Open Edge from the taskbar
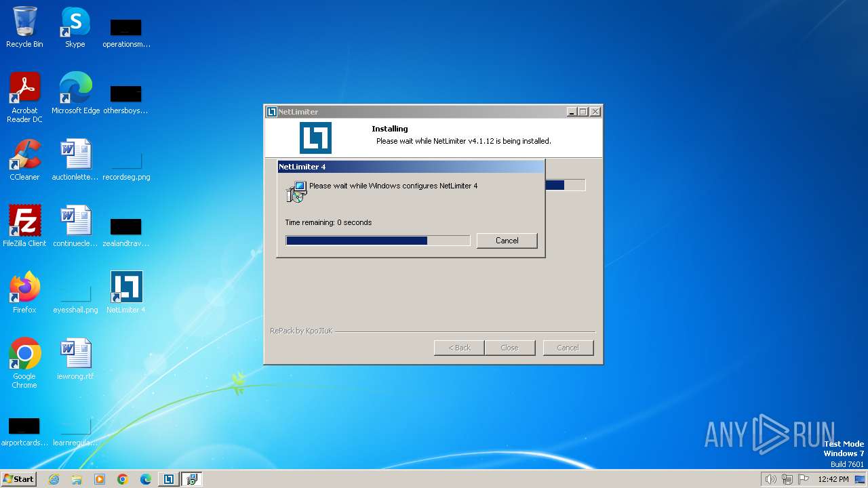This screenshot has height=488, width=868. (x=146, y=479)
